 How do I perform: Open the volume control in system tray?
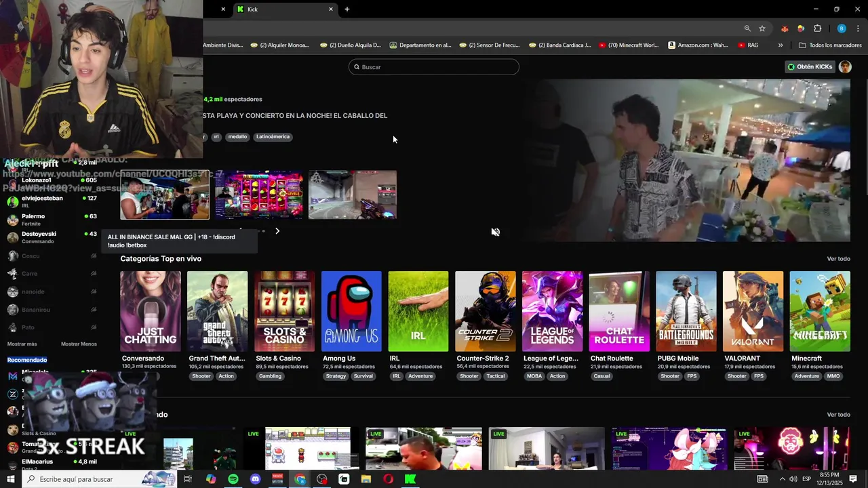coord(793,479)
